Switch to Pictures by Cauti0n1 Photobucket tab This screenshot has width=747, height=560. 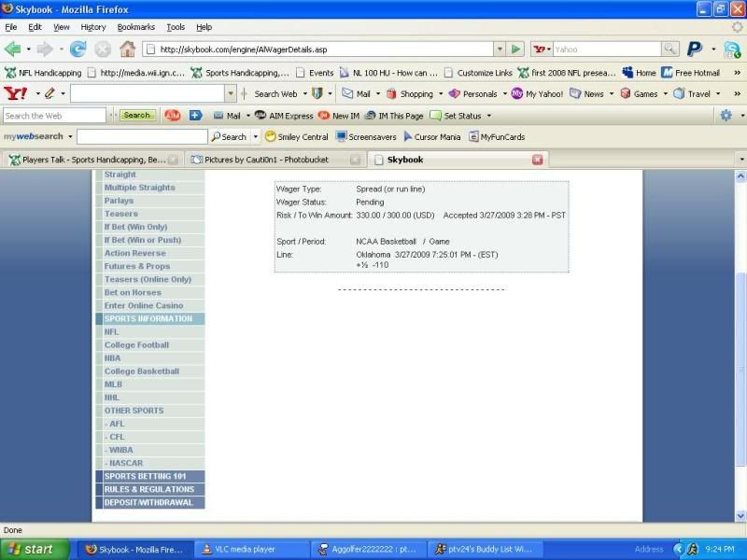(x=275, y=160)
